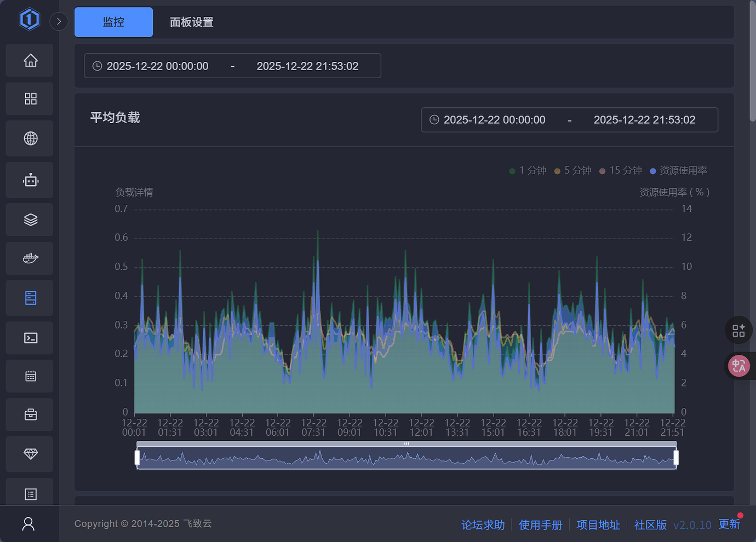756x542 pixels.
Task: Switch to the 面板设置 tab
Action: [191, 22]
